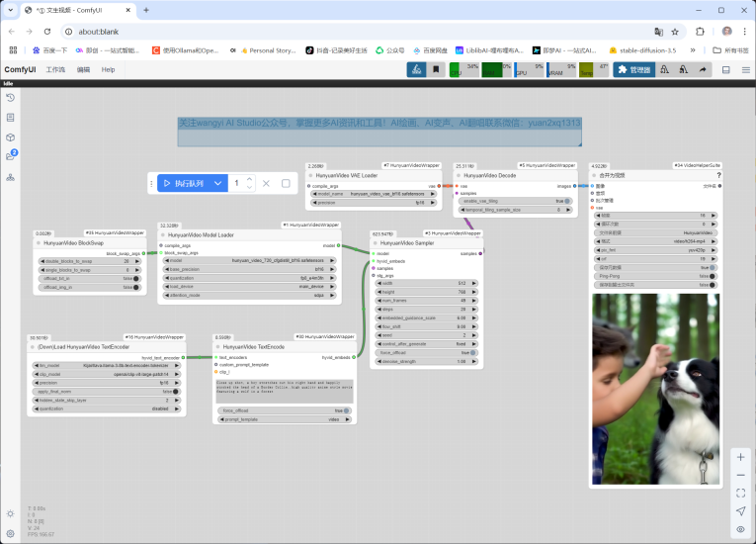Click the fit view canvas icon

[x=740, y=493]
